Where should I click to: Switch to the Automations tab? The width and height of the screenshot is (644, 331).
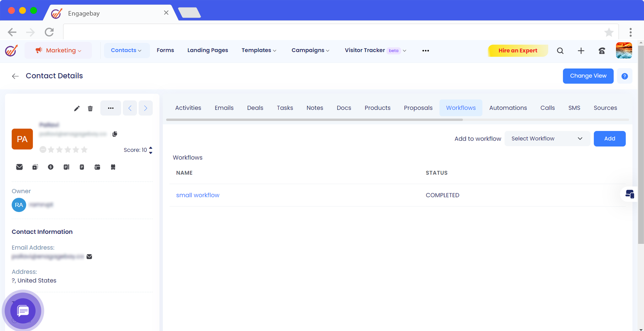(x=508, y=108)
